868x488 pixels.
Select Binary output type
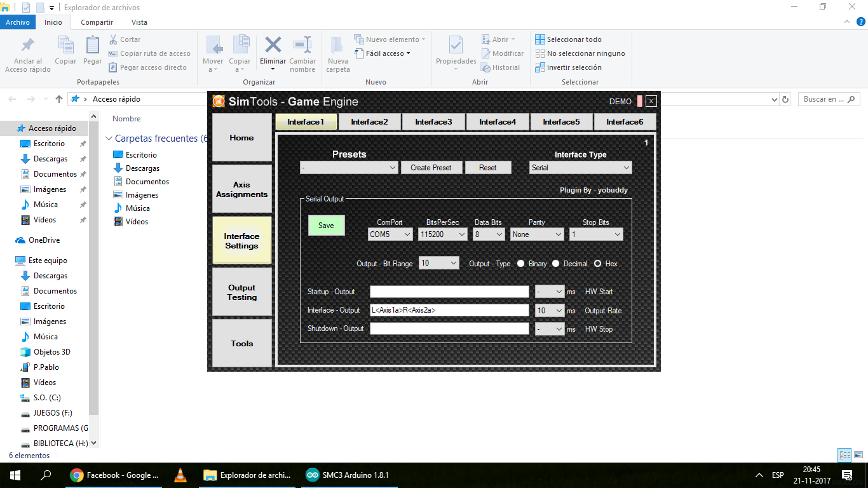coord(521,263)
